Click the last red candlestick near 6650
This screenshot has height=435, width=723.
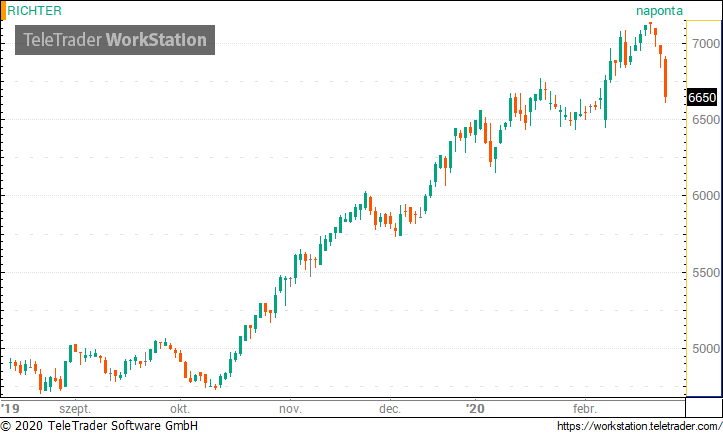[x=665, y=78]
